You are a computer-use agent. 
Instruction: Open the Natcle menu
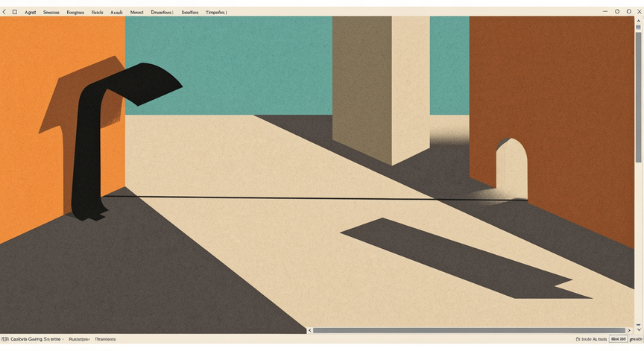98,13
